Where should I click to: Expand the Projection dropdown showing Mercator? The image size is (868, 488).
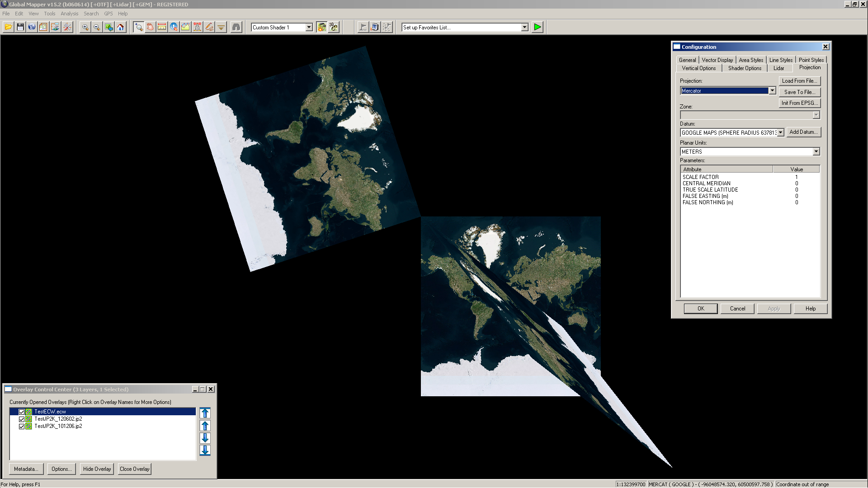772,91
